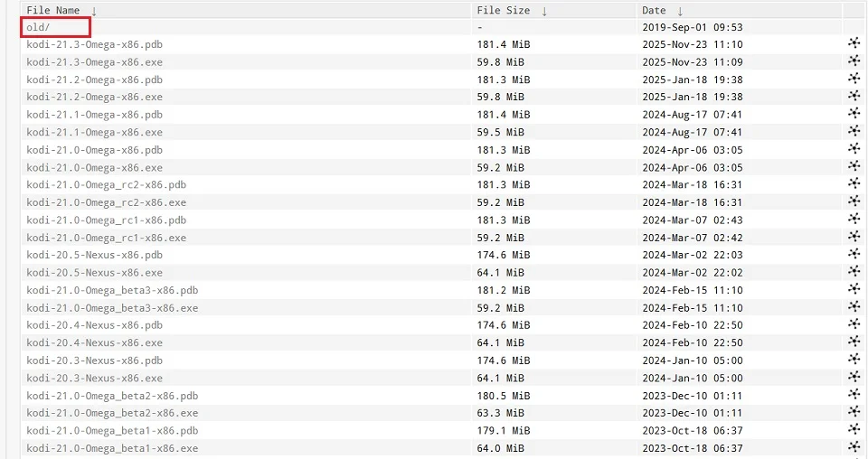Open the old/ directory
This screenshot has width=868, height=459.
click(x=38, y=27)
